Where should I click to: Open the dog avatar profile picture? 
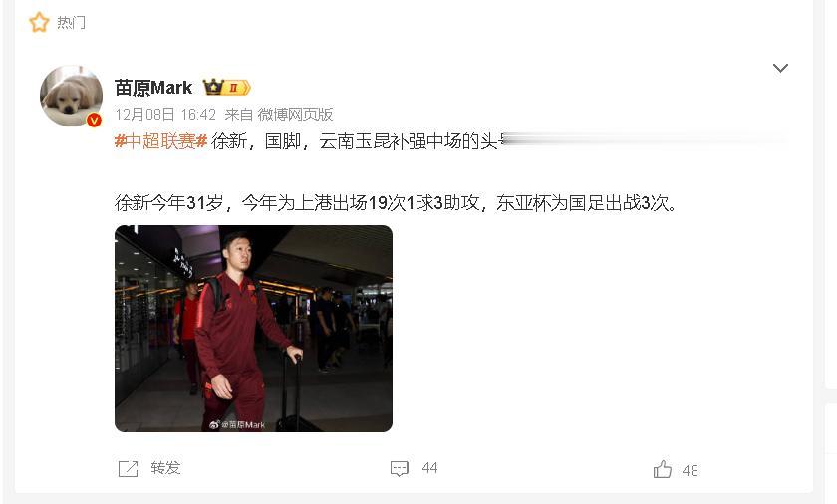tap(71, 96)
